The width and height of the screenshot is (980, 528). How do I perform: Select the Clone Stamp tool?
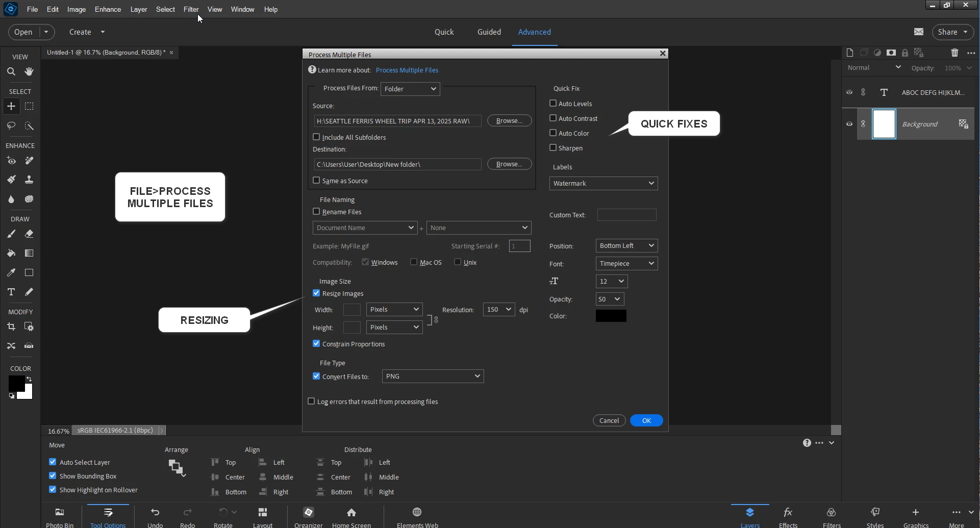29,180
